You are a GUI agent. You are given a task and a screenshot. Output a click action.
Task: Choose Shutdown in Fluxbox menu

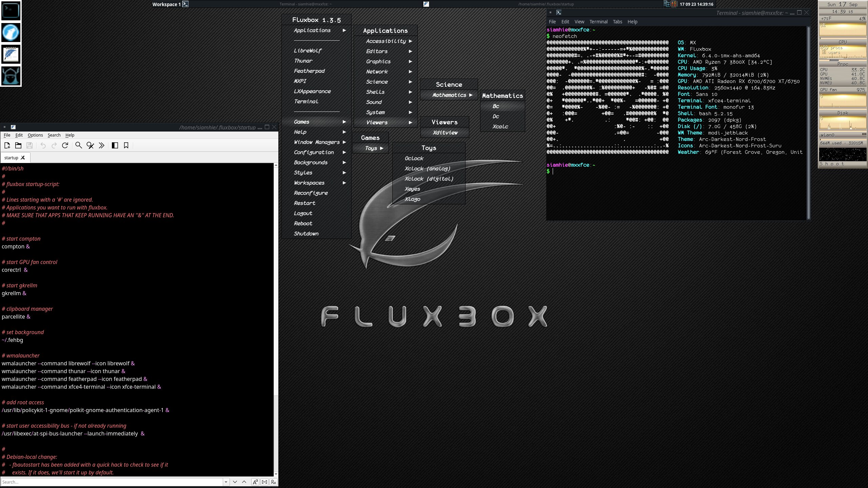click(317, 233)
